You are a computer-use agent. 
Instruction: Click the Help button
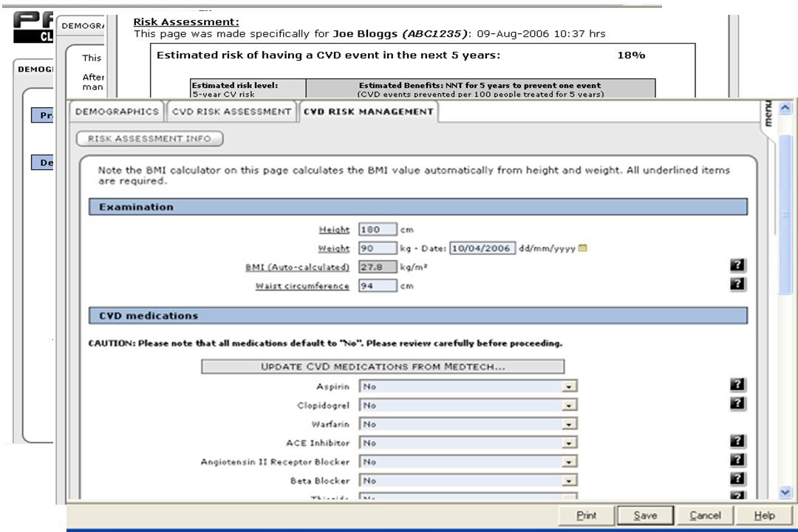click(x=765, y=515)
